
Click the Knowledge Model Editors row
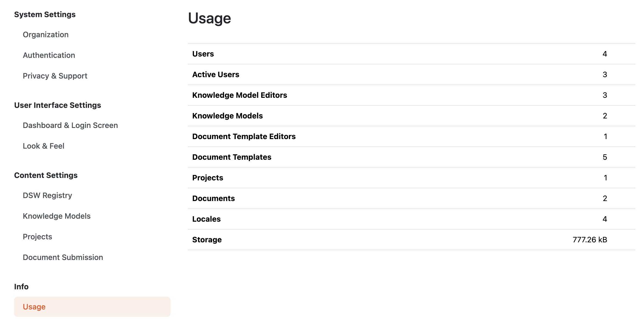coord(411,95)
